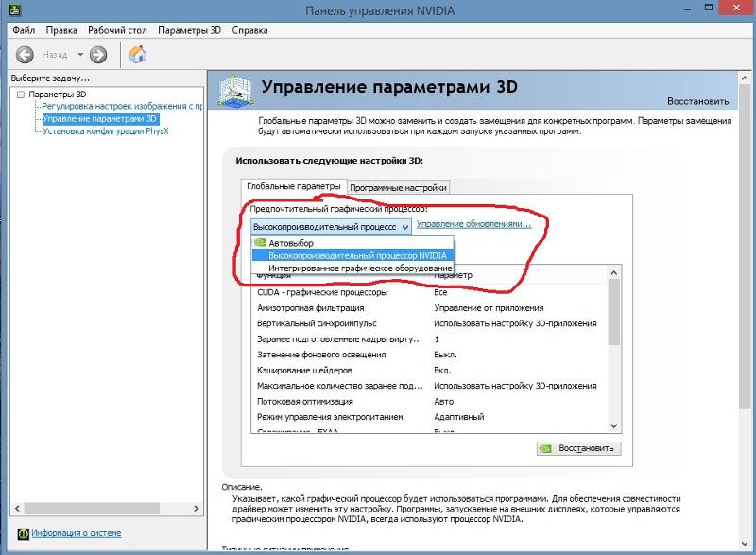Click task pane horizontal scroll right arrow
This screenshot has height=555, width=756.
pos(196,509)
